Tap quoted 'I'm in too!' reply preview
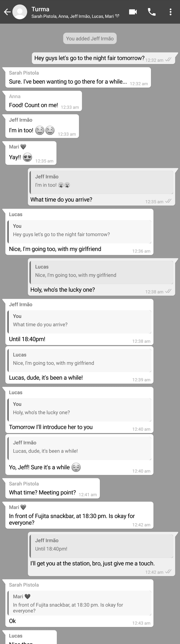 [x=101, y=182]
